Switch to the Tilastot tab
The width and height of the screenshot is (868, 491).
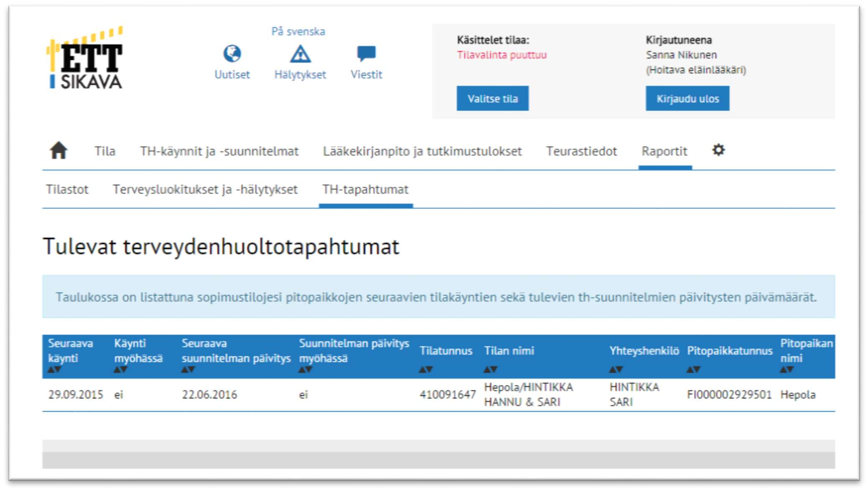(67, 189)
